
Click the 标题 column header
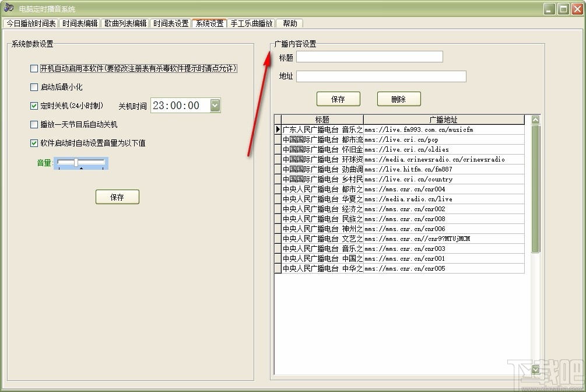[322, 120]
